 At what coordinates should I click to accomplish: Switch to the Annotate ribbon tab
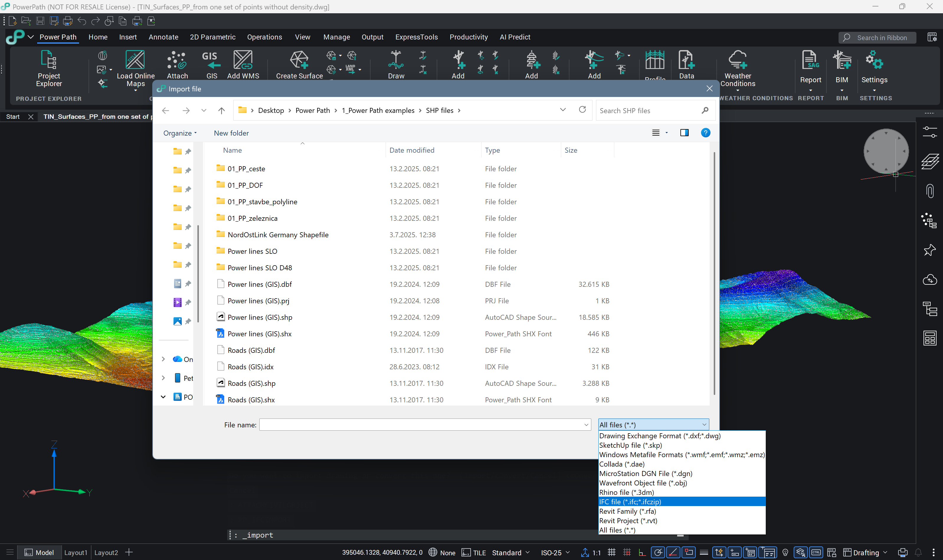coord(163,37)
